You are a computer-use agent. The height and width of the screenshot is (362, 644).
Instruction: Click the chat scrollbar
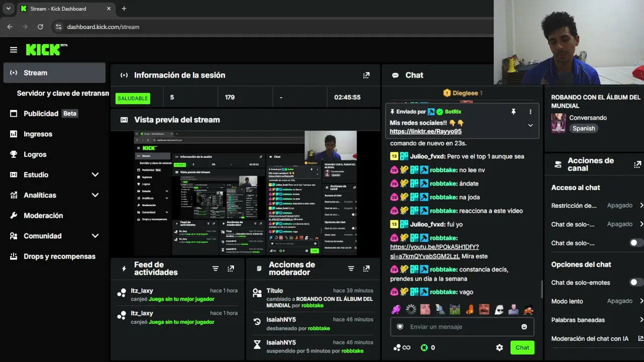tap(542, 289)
